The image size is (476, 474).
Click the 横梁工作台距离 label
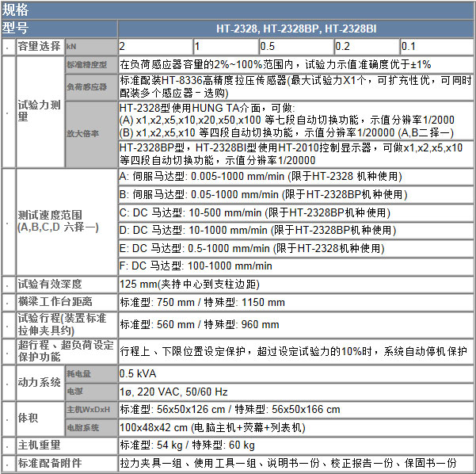point(55,302)
